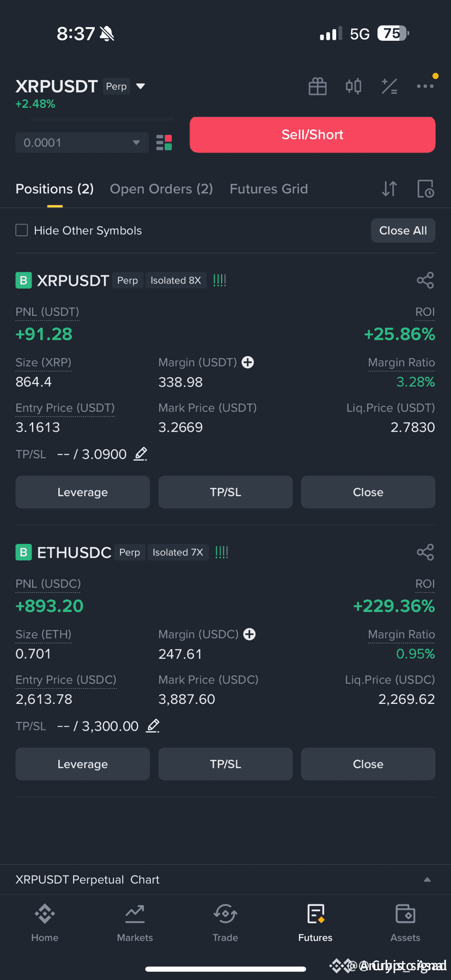
Task: Tap the positions sort arrows icon
Action: [x=389, y=189]
